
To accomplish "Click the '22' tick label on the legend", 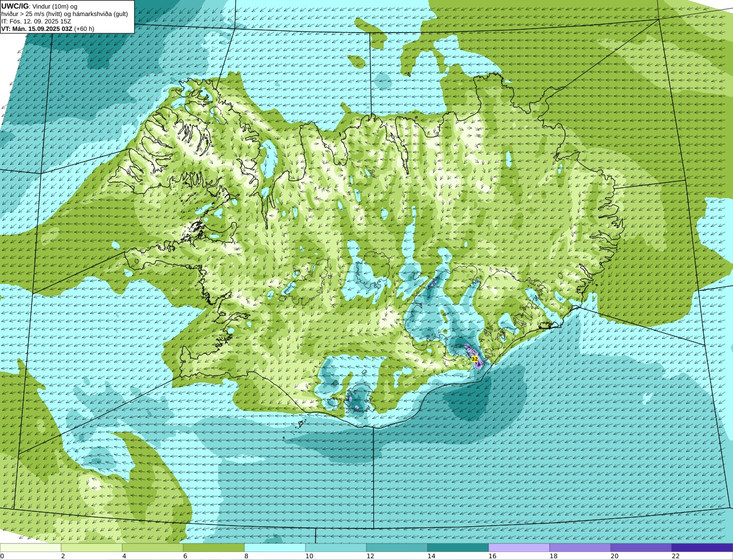I will [676, 556].
